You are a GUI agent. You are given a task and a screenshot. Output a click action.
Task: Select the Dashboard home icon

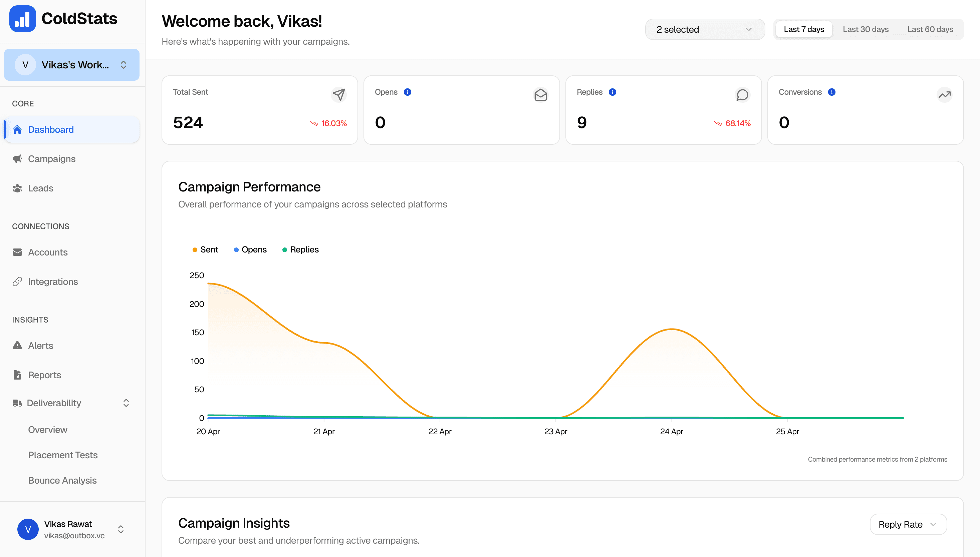(x=17, y=129)
